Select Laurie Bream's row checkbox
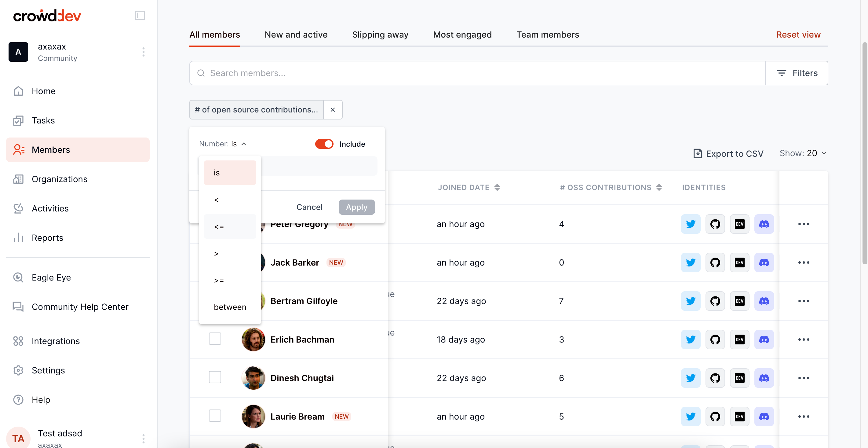The image size is (868, 448). pos(215,416)
